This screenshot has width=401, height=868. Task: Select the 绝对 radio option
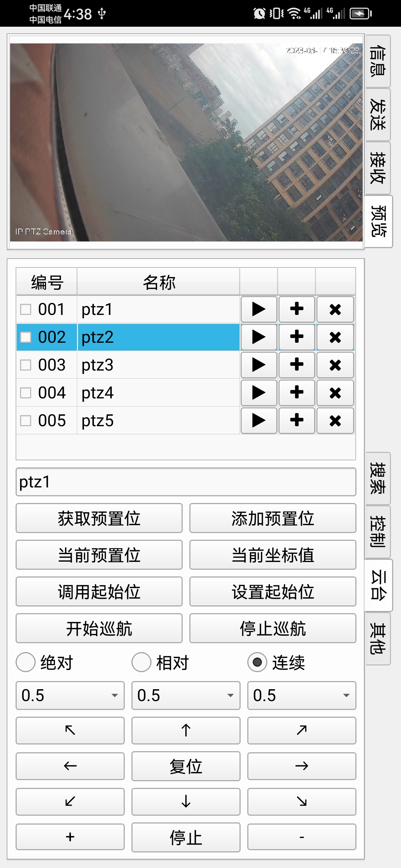(x=26, y=662)
